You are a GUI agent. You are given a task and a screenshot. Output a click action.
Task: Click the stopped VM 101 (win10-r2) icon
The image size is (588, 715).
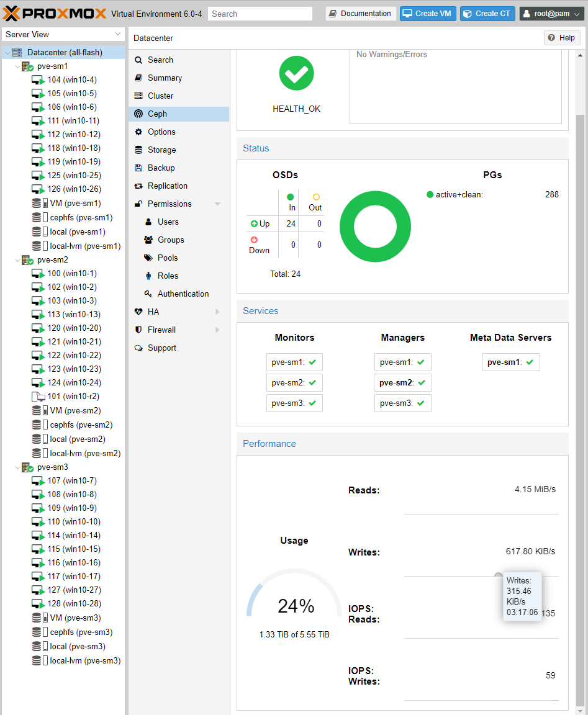pyautogui.click(x=38, y=397)
